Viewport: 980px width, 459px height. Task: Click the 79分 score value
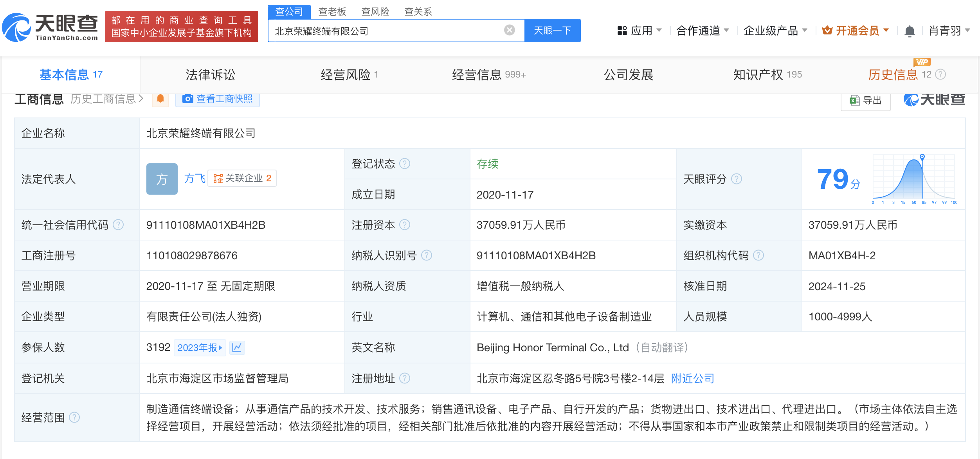click(838, 179)
